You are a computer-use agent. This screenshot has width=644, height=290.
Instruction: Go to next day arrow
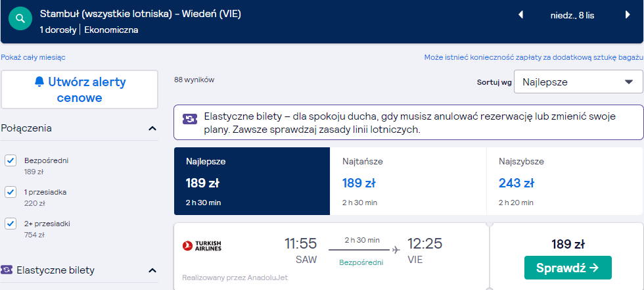pyautogui.click(x=628, y=15)
